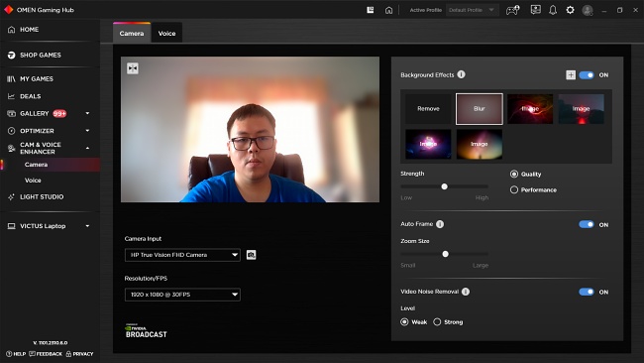Select the purple nebula Image background
The width and height of the screenshot is (644, 363).
428,144
